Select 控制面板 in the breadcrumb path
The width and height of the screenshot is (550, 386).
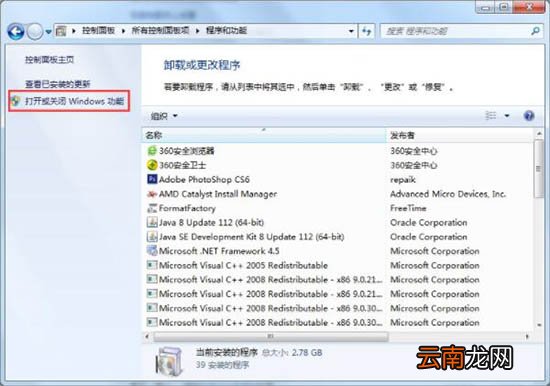[99, 31]
